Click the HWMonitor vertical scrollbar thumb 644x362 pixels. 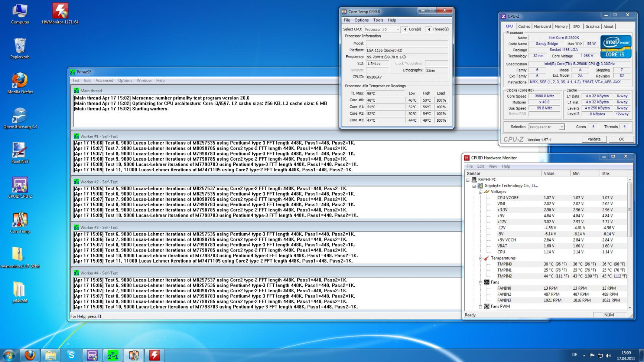point(629,210)
